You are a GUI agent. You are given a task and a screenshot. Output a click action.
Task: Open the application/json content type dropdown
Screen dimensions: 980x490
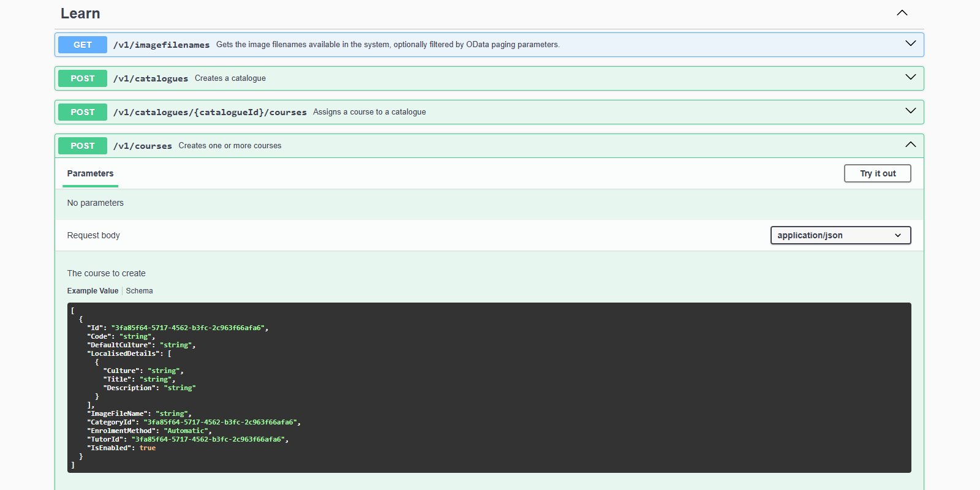pyautogui.click(x=840, y=235)
